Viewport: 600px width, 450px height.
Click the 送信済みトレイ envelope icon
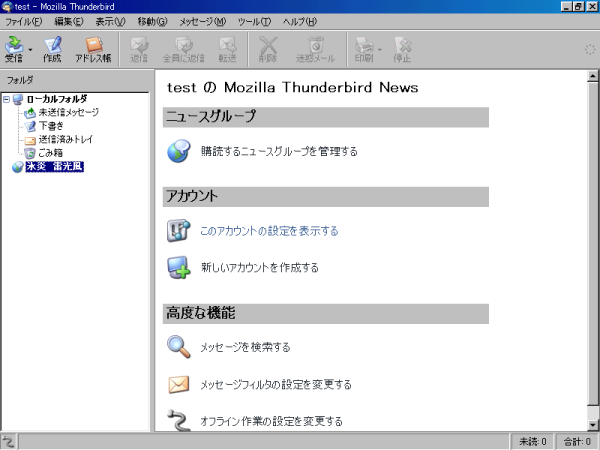(x=30, y=140)
